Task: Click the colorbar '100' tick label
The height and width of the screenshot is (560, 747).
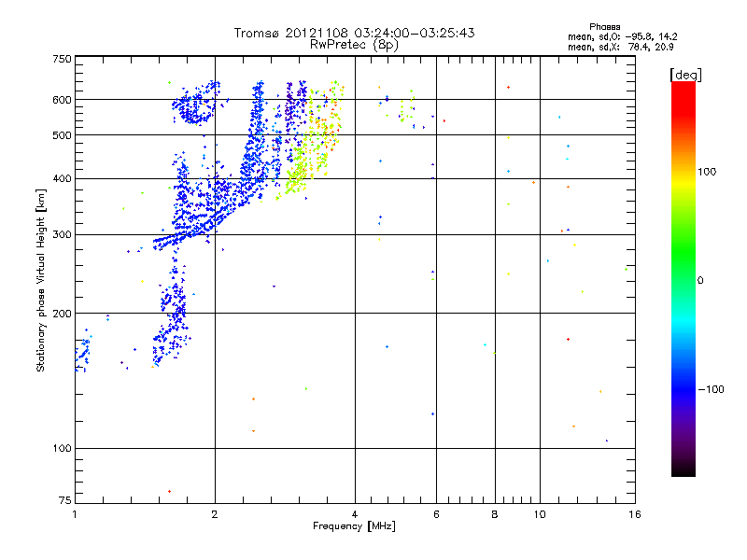Action: [707, 172]
